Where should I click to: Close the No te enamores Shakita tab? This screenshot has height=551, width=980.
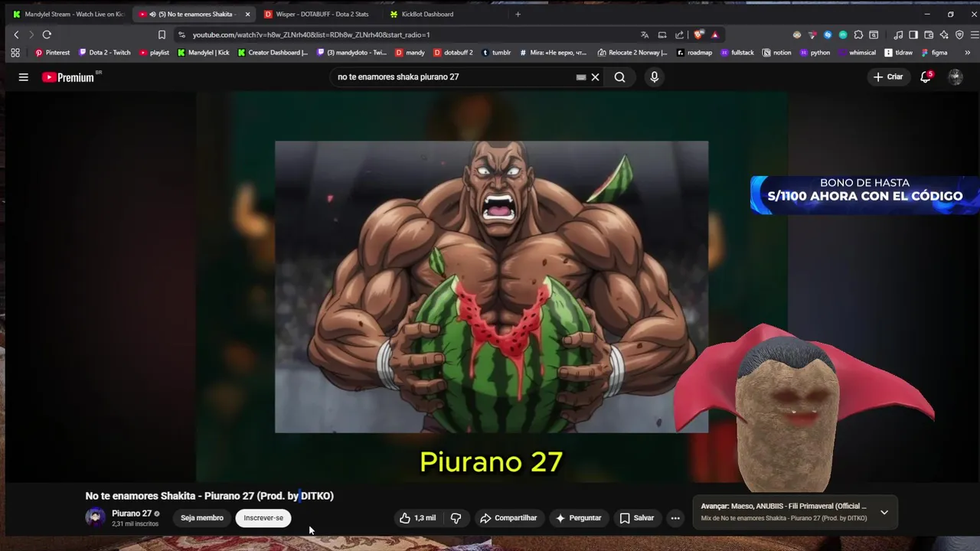(x=247, y=14)
